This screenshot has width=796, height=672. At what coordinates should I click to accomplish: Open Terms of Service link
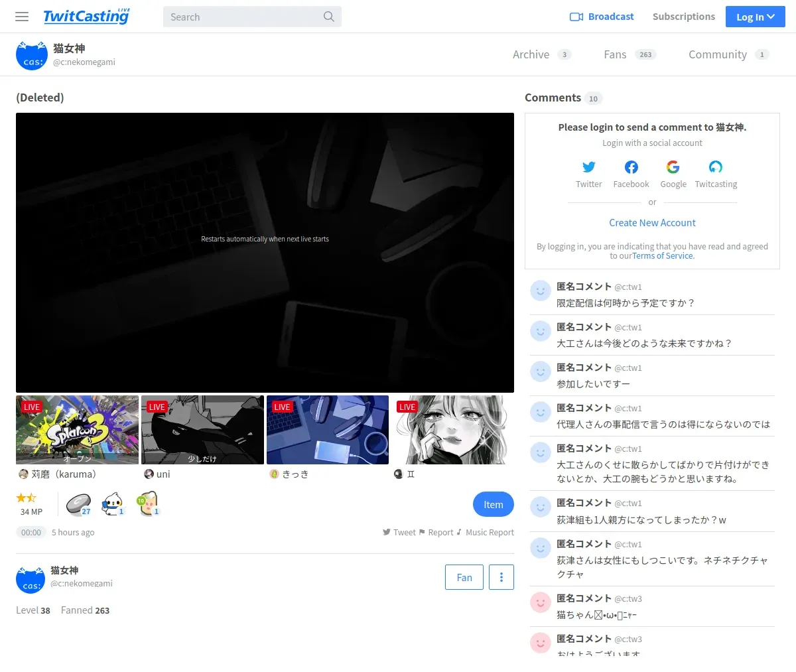coord(663,256)
